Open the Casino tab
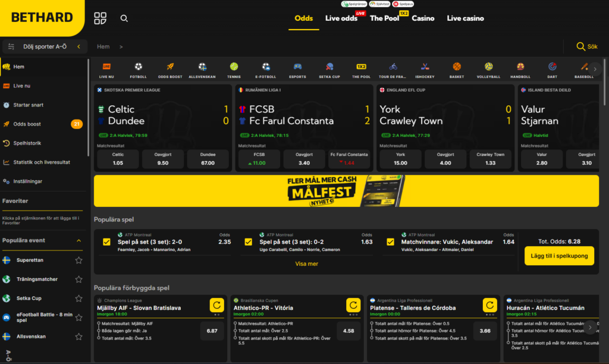 pyautogui.click(x=423, y=18)
